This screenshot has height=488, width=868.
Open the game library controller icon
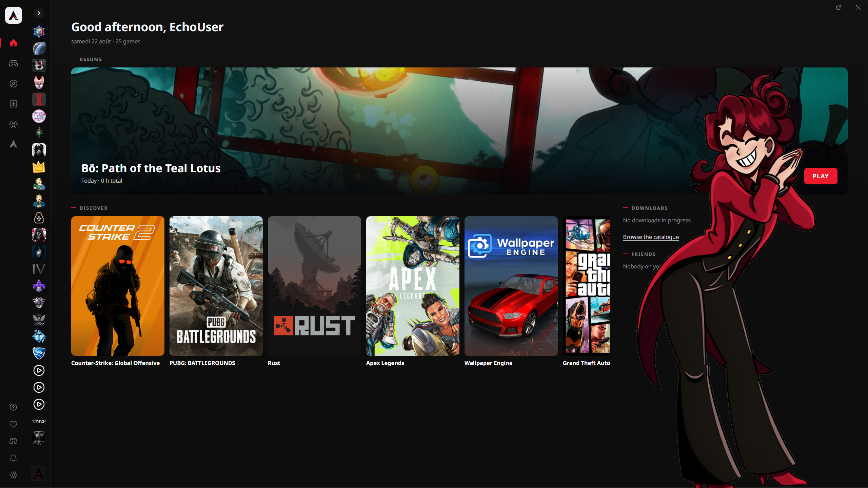(14, 63)
